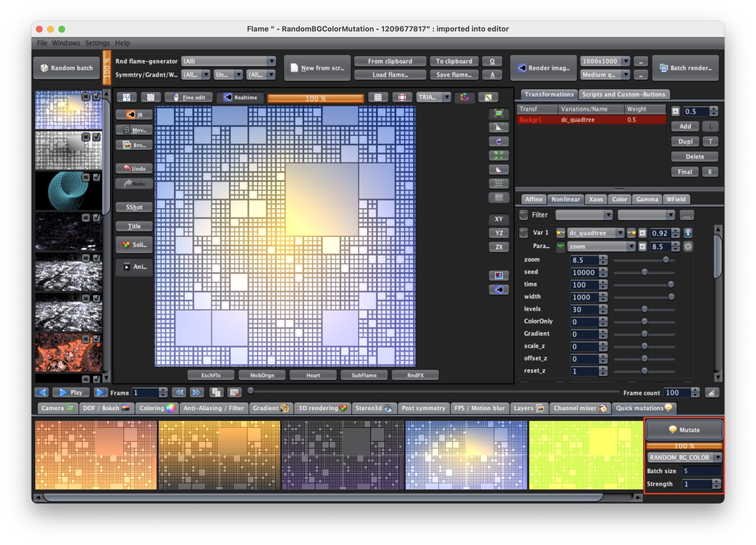Click the Random batch button

67,68
